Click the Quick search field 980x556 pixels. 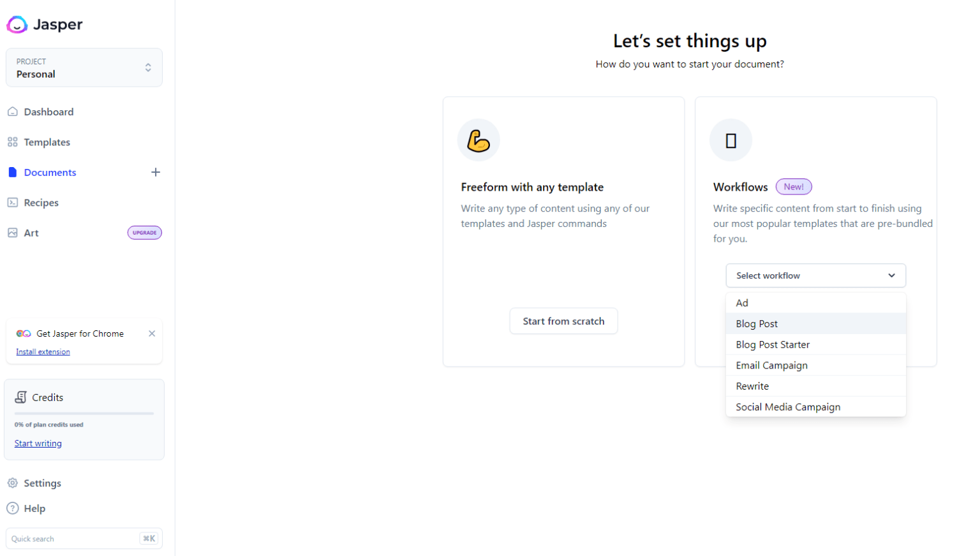click(73, 539)
